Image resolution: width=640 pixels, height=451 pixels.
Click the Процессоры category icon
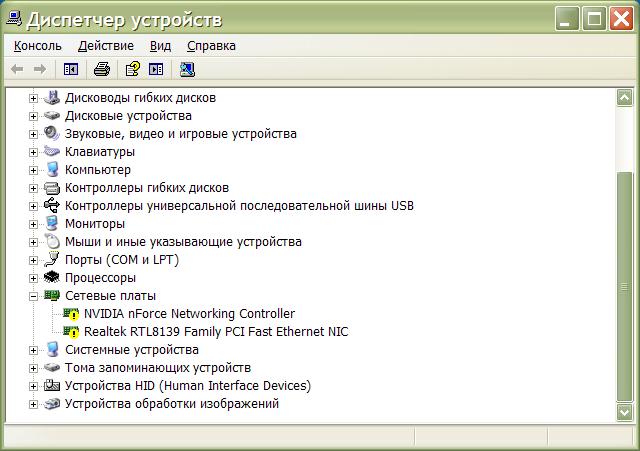pyautogui.click(x=52, y=278)
